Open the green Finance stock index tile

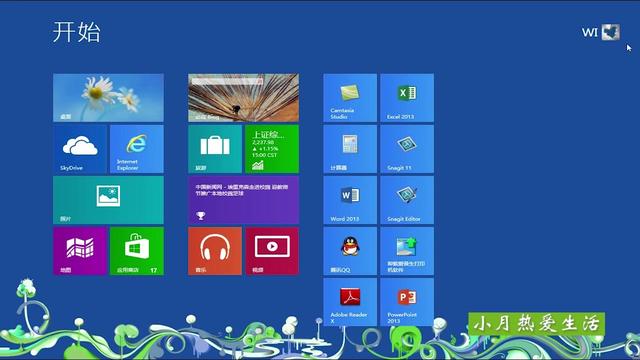pyautogui.click(x=272, y=149)
